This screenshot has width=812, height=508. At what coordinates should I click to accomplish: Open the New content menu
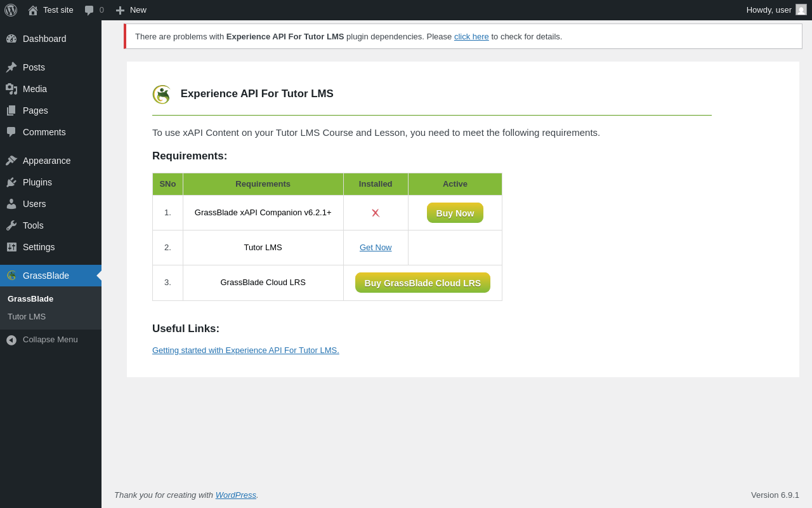131,10
